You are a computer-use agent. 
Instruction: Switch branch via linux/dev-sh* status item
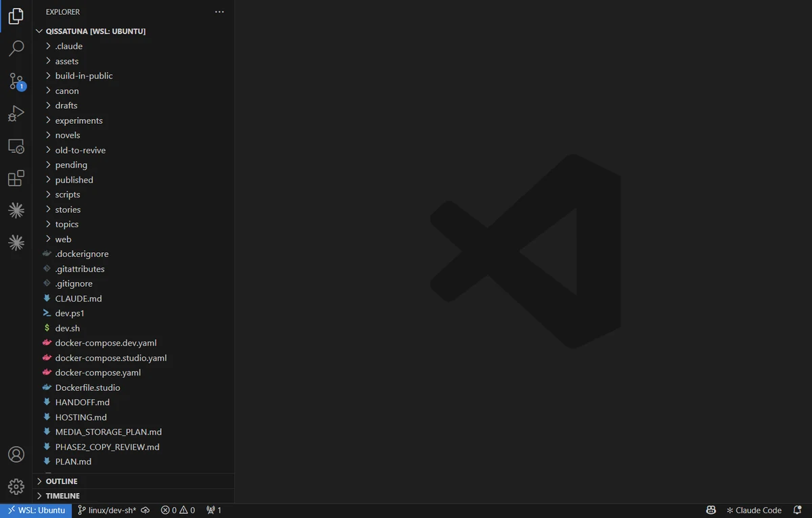point(107,511)
